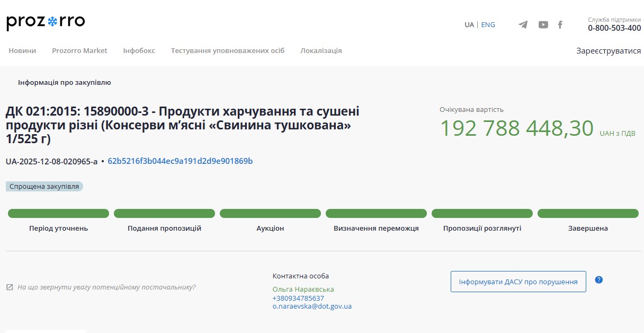Viewport: 644px width, 333px height.
Task: Click Зареєструватися to register
Action: pos(608,51)
